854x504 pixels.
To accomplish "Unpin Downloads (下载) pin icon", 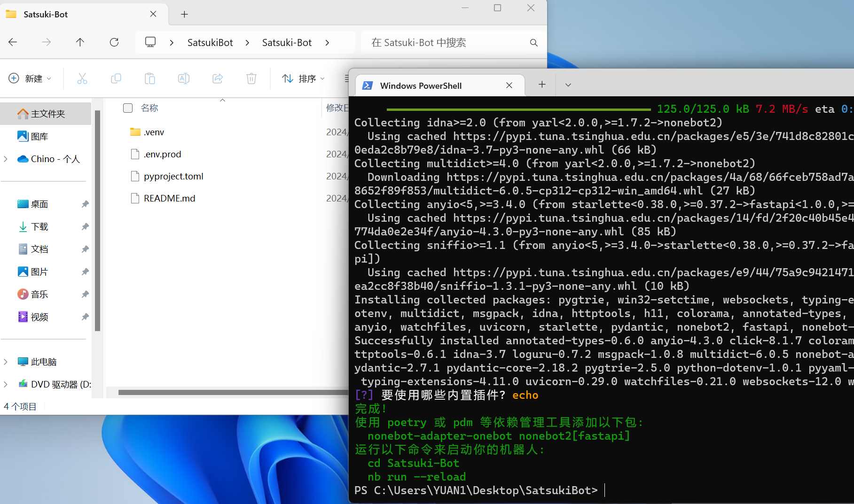I will [85, 227].
